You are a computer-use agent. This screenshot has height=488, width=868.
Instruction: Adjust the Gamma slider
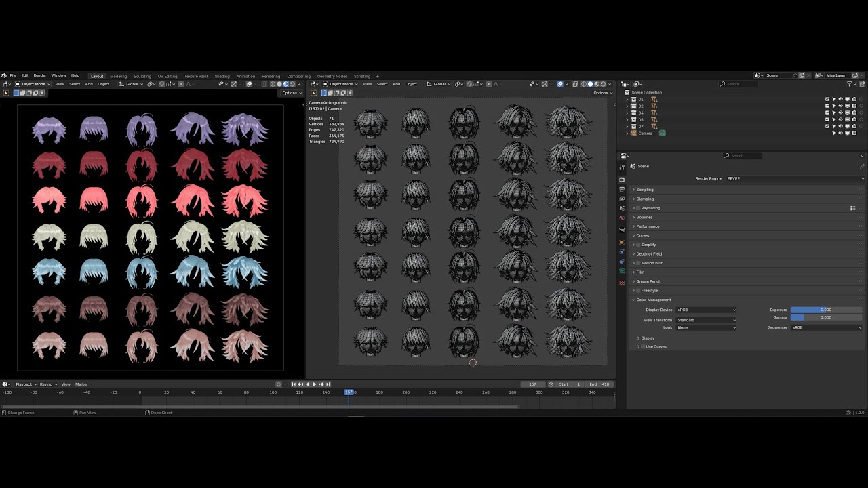(826, 317)
